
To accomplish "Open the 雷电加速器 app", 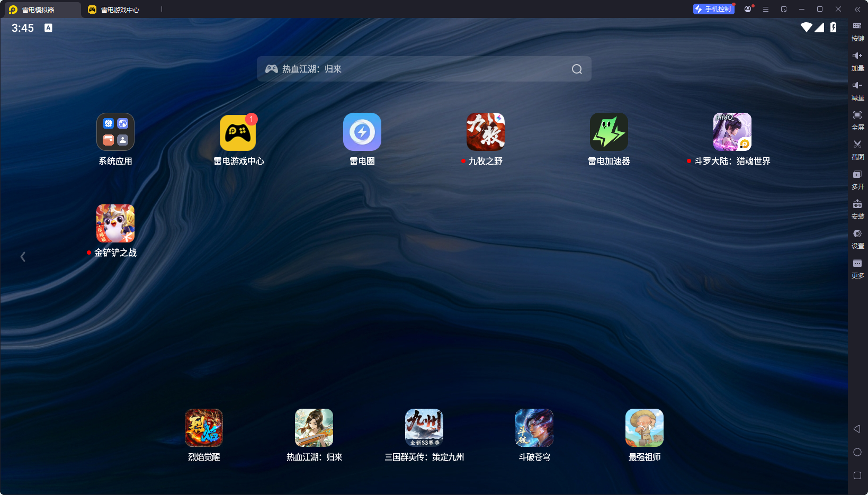I will point(609,132).
